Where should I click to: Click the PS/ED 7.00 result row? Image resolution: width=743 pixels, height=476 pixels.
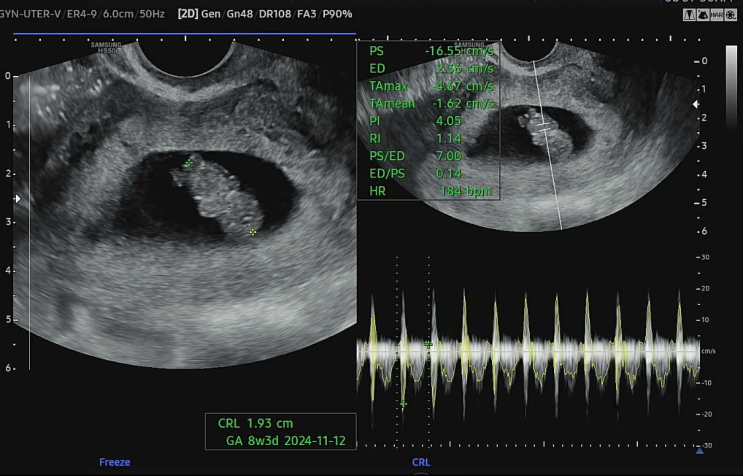click(415, 156)
